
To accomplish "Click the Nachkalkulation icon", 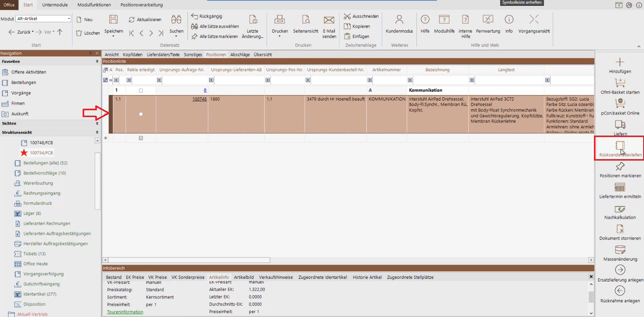I will (620, 209).
